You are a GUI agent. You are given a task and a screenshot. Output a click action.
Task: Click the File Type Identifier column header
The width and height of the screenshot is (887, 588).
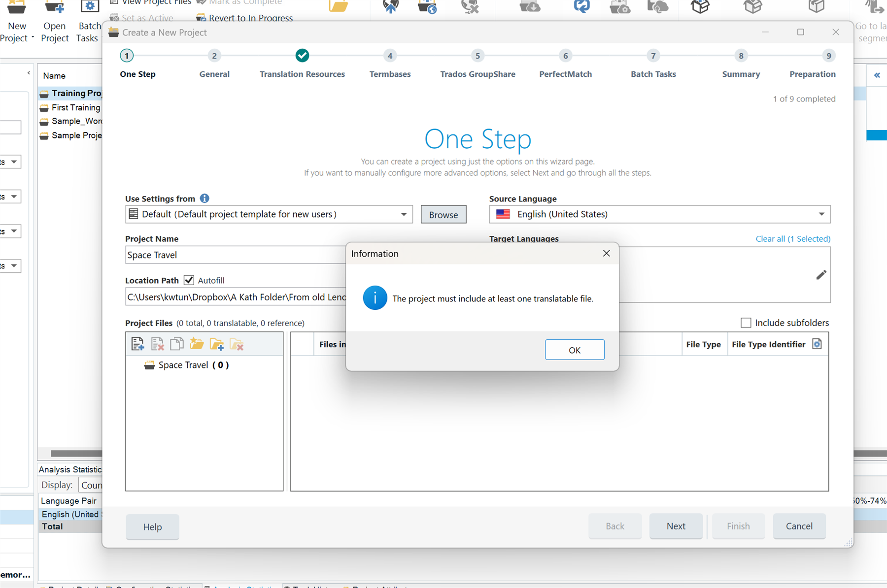[x=769, y=344]
